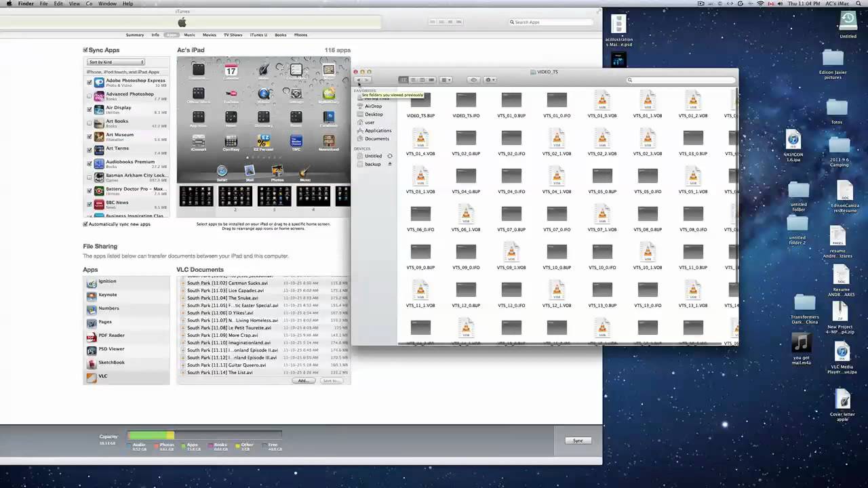The image size is (868, 488).
Task: Open the Finder menu in menu bar
Action: pos(26,3)
